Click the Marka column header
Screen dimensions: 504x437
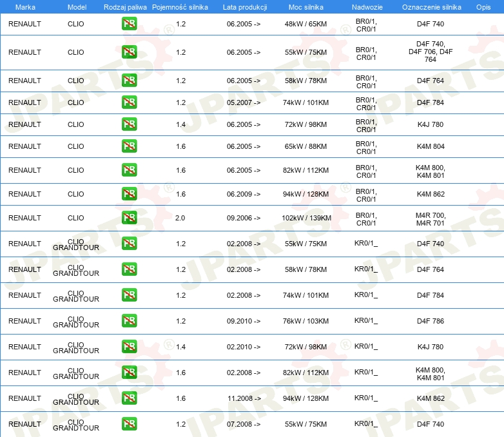click(25, 7)
